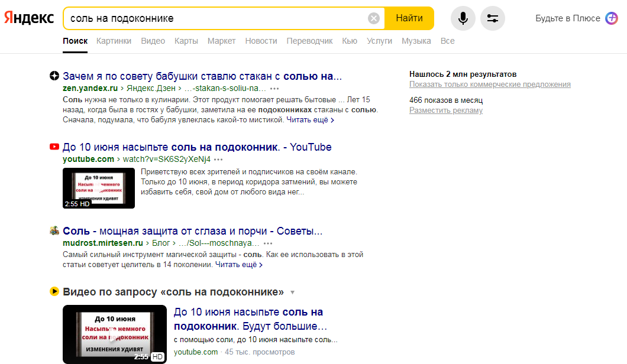Click the mudrost.mirtesen.ru domain link

103,243
